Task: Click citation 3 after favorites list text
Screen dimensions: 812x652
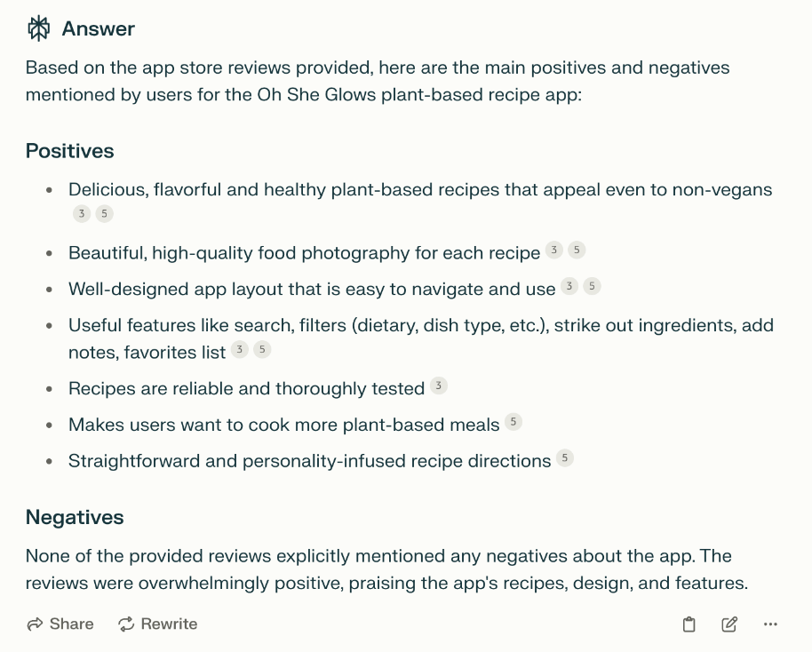Action: tap(238, 350)
